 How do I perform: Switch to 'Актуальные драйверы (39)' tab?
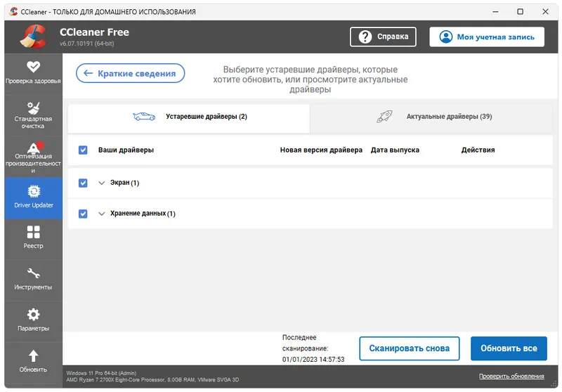click(434, 117)
